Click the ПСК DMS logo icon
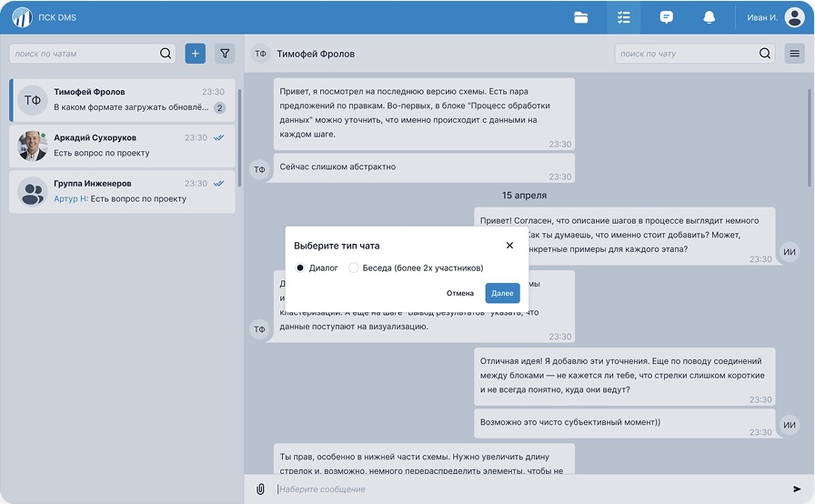Image resolution: width=815 pixels, height=504 pixels. pyautogui.click(x=22, y=17)
